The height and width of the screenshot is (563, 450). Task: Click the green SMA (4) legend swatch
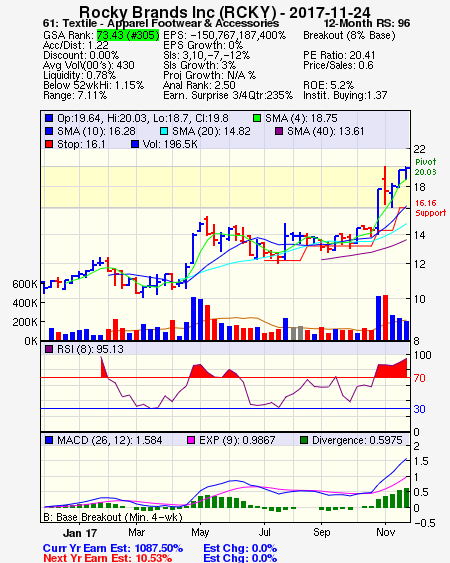point(257,118)
